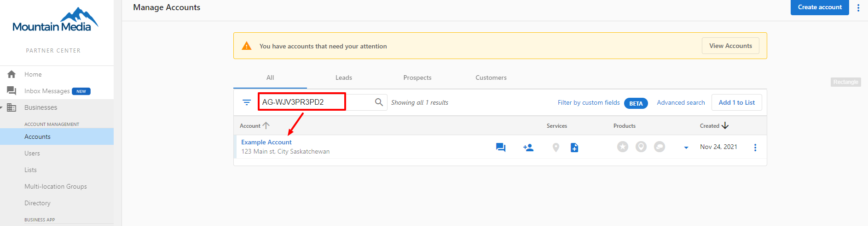Expand products dropdown arrow for Example Account
Viewport: 868px width, 226px height.
(x=686, y=148)
